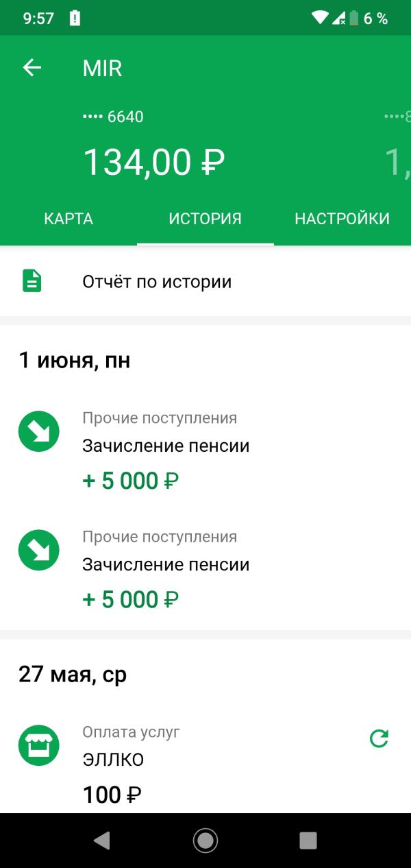
Task: Tap the second pension deposit arrow icon
Action: coord(38,551)
